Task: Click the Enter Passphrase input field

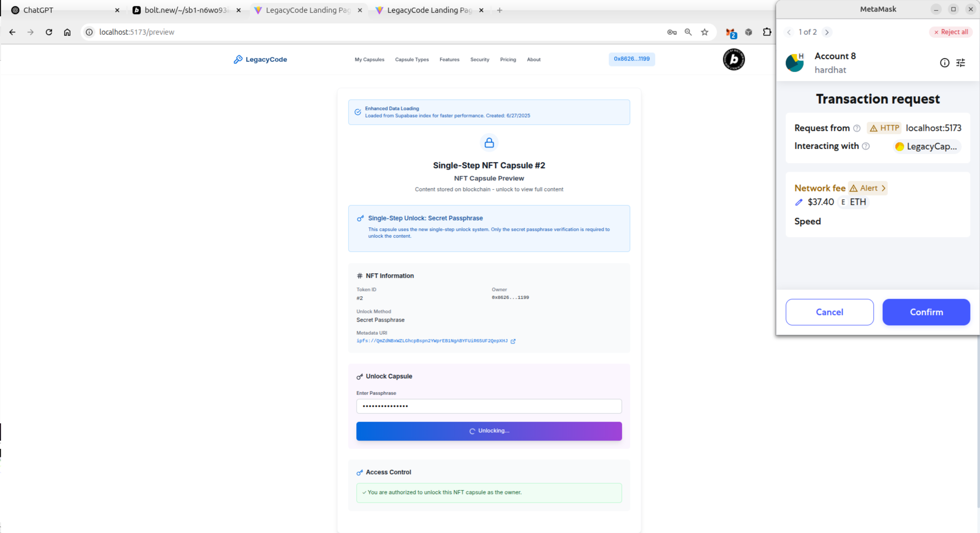Action: coord(489,406)
